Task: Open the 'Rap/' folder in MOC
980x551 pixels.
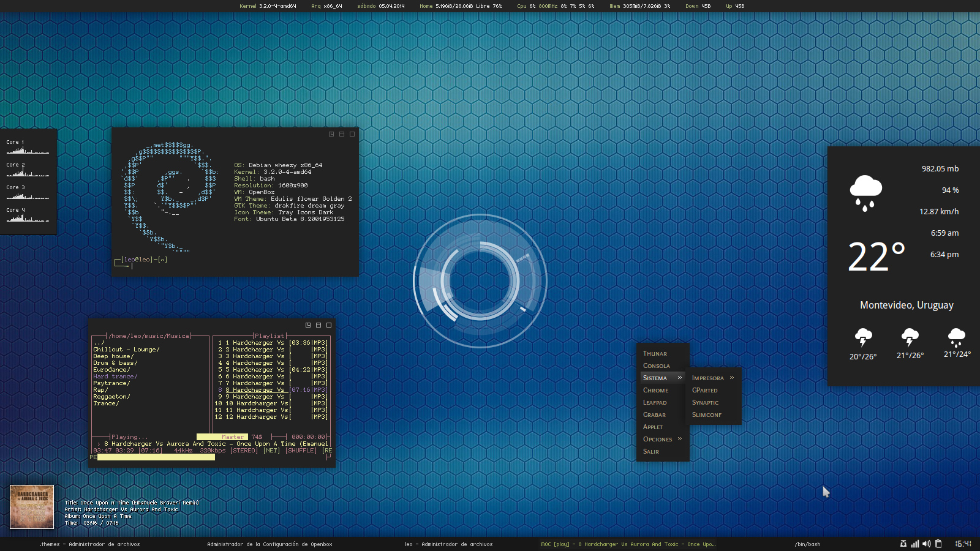Action: point(100,390)
